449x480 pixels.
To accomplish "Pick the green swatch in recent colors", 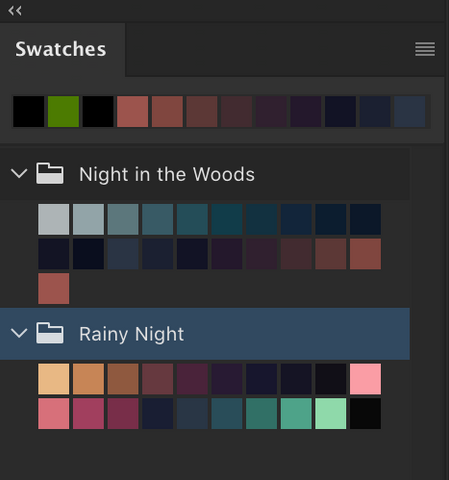I will (63, 112).
